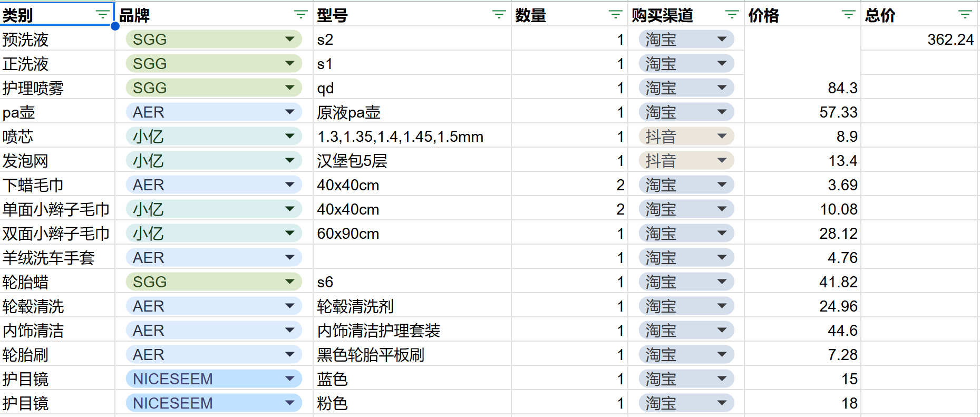
Task: Open the filter icon in 购买渠道 header
Action: pos(732,15)
